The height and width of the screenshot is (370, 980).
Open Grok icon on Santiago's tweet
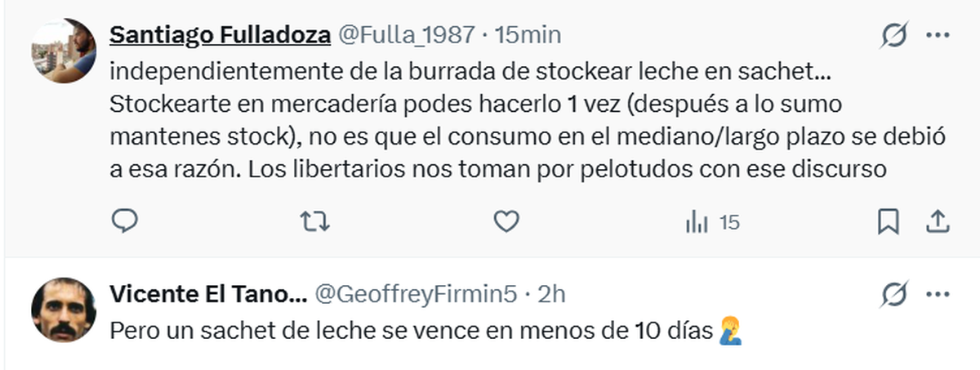coord(894,36)
